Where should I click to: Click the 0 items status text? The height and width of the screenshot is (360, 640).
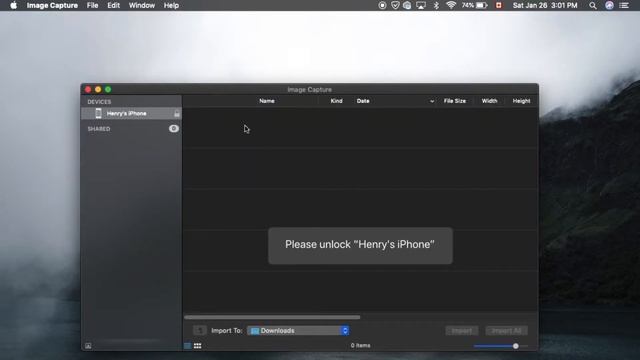tap(360, 345)
